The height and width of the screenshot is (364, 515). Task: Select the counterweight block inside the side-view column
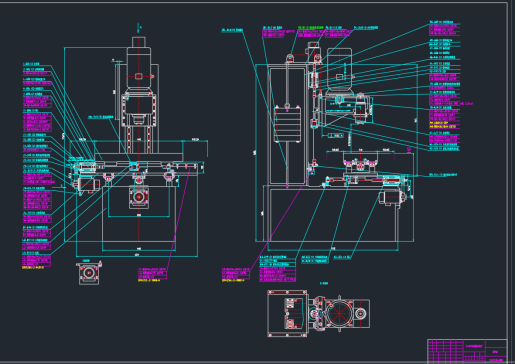tap(287, 124)
